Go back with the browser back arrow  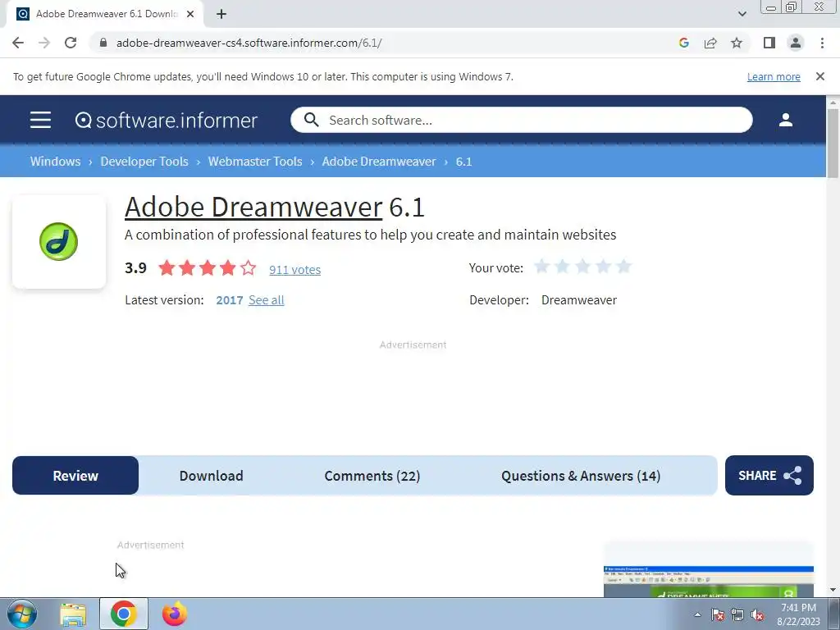[x=18, y=43]
